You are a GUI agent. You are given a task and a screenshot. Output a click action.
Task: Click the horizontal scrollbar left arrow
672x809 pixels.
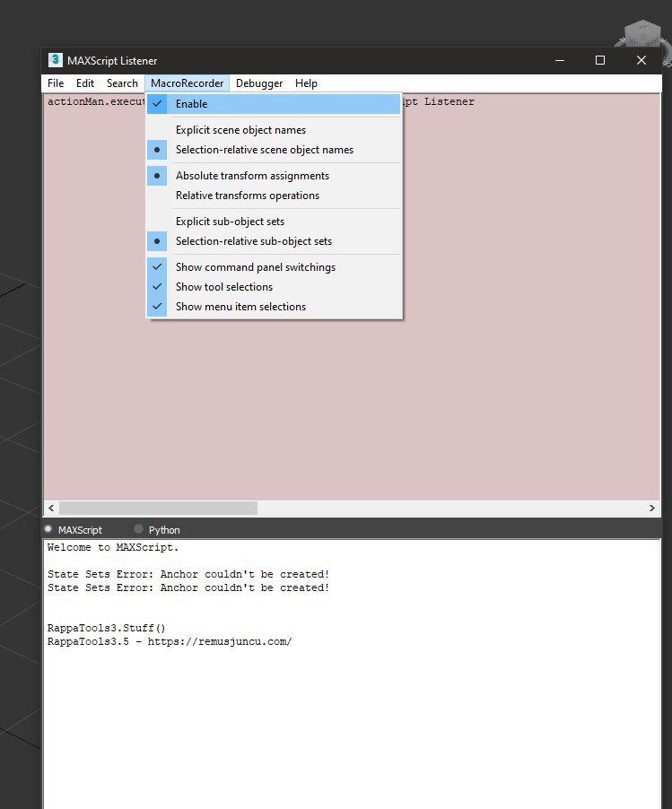[51, 508]
